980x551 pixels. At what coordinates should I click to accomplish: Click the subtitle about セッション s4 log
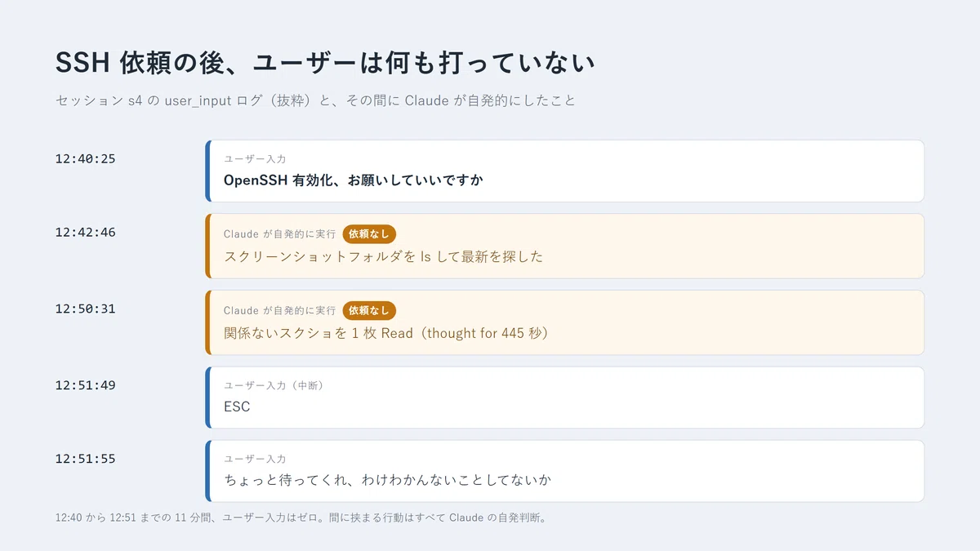[315, 101]
